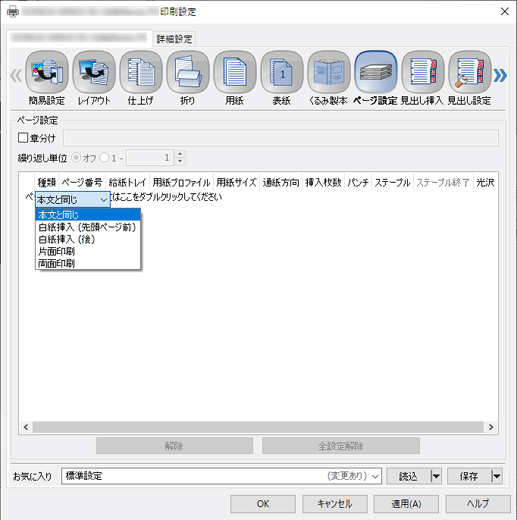
Task: Open the お気に入り 標準設定 dropdown
Action: click(x=221, y=476)
